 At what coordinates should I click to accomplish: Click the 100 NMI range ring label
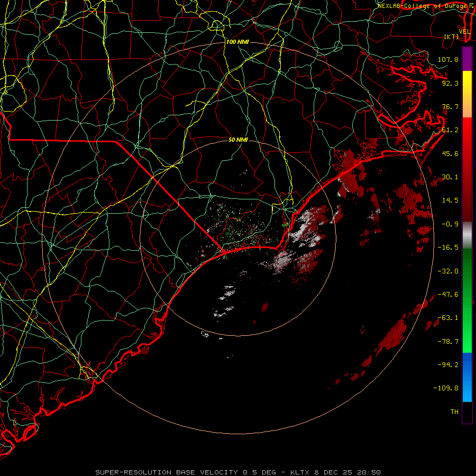(x=237, y=42)
